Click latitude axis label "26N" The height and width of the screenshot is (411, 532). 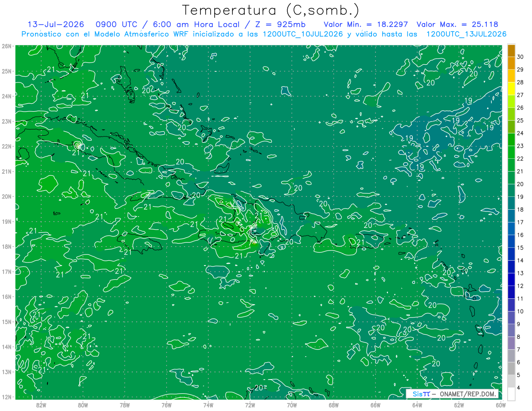pyautogui.click(x=7, y=46)
